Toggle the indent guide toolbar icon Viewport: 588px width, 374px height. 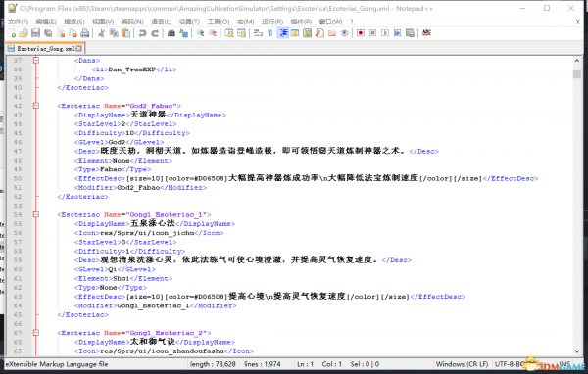283,33
